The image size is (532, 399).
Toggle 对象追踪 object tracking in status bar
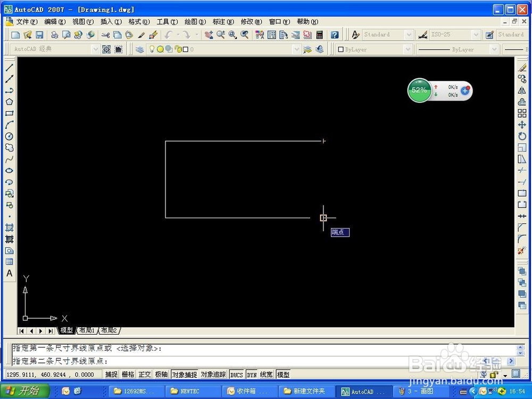pyautogui.click(x=213, y=374)
